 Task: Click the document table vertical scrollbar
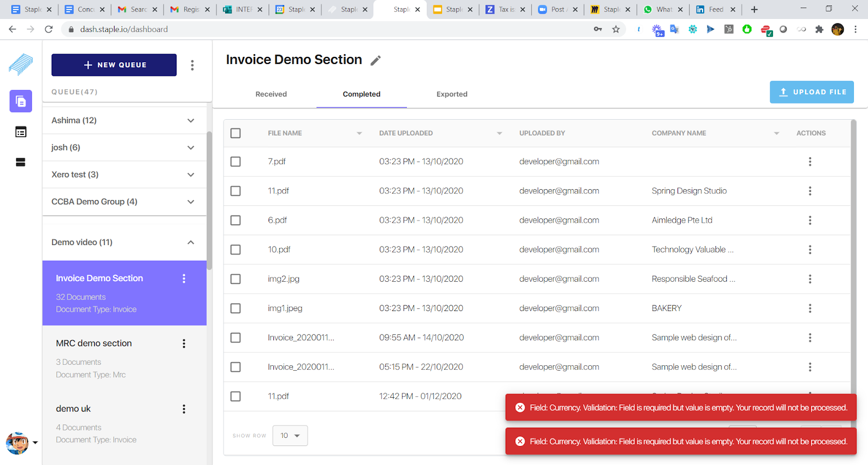(x=853, y=260)
